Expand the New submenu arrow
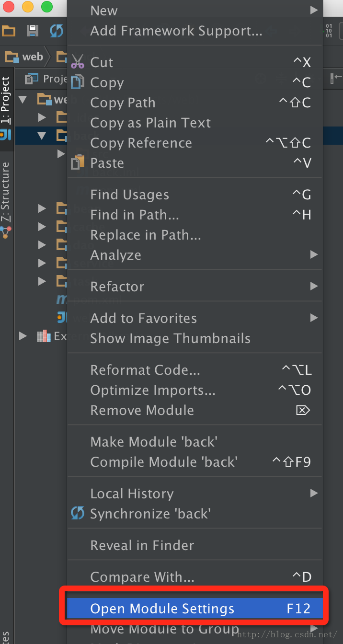Viewport: 343px width, 644px height. [314, 10]
